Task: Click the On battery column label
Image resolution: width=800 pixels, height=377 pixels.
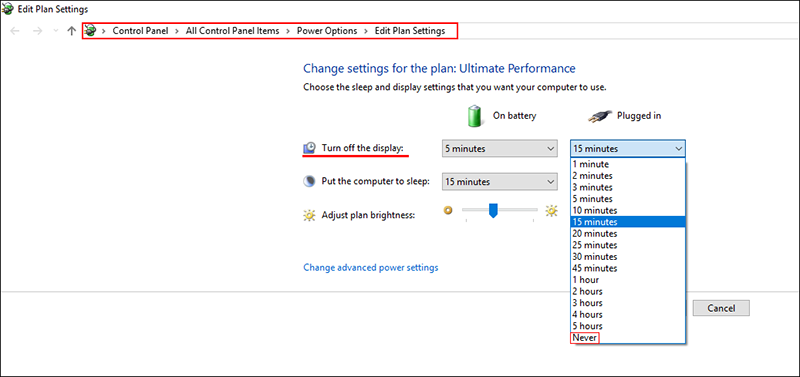Action: [514, 116]
